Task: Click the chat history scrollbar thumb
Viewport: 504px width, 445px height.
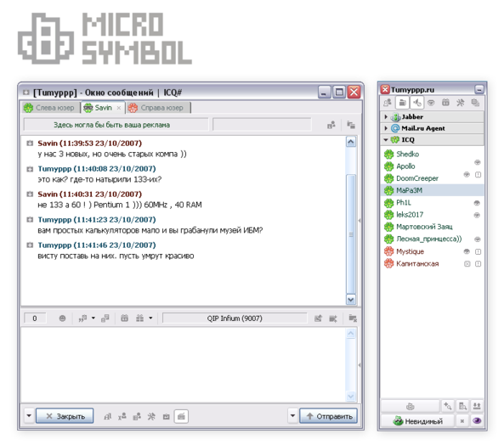Action: (x=351, y=234)
